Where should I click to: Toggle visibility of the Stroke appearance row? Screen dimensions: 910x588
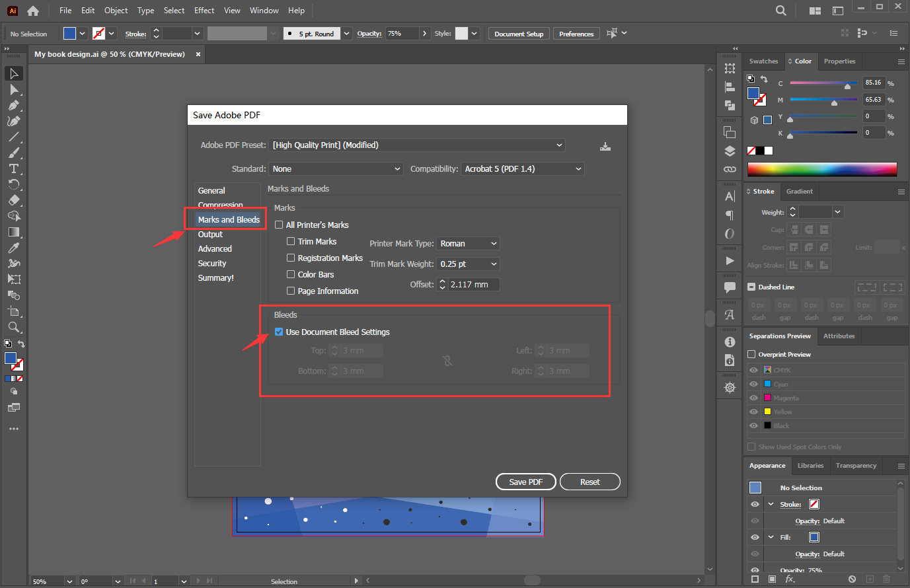tap(755, 504)
